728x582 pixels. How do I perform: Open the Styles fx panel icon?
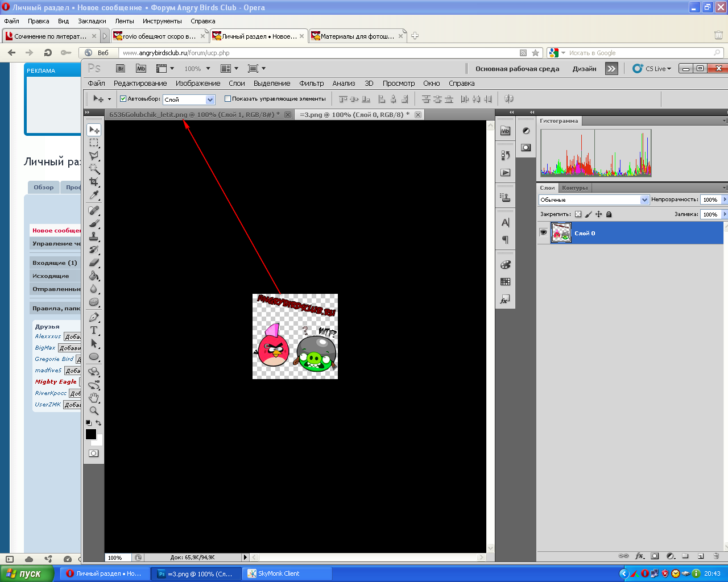pyautogui.click(x=505, y=299)
